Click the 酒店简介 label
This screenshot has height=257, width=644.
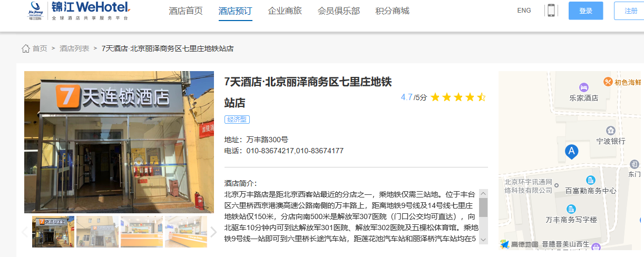click(x=240, y=183)
